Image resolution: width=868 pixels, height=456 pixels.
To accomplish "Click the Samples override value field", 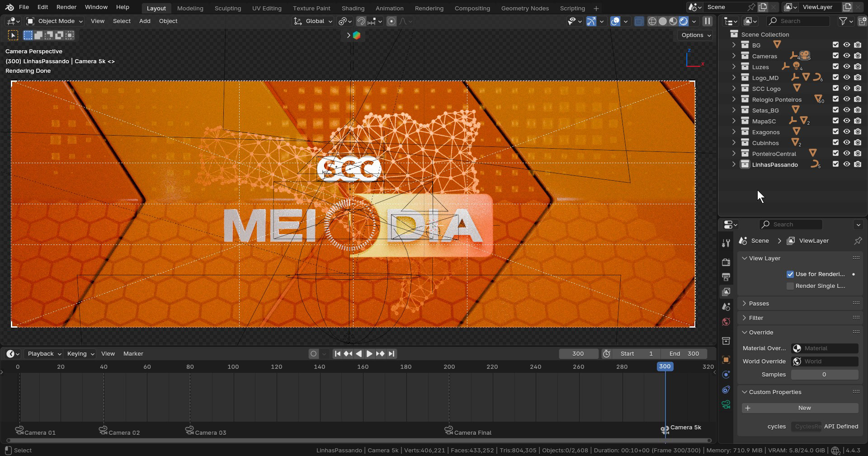I will (x=824, y=375).
